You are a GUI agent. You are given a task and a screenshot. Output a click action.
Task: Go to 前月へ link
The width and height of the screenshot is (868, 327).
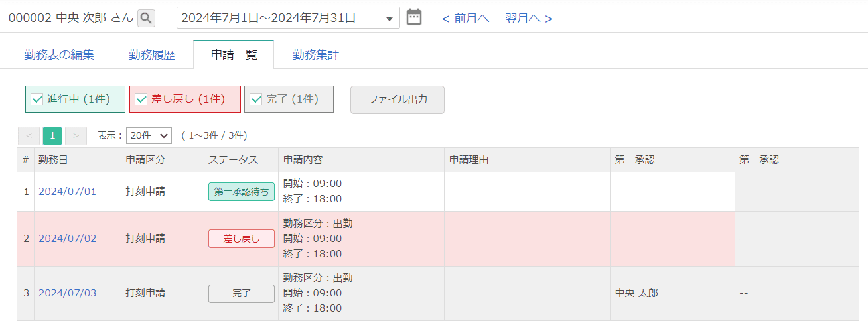(465, 18)
